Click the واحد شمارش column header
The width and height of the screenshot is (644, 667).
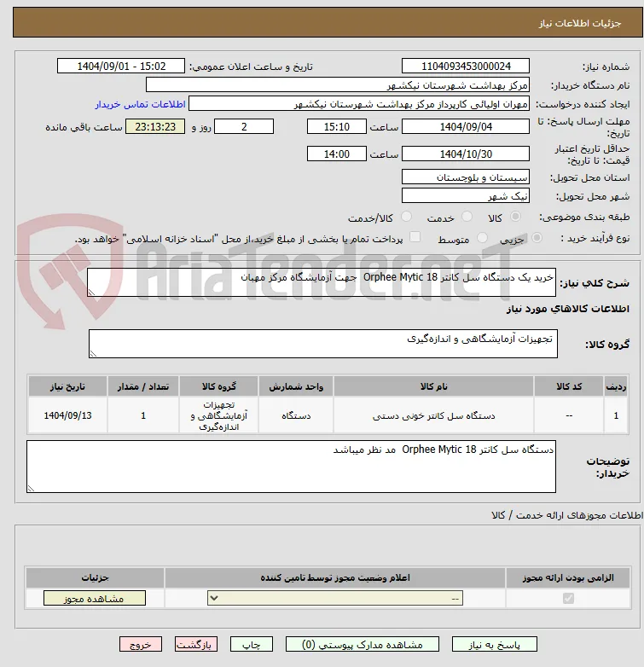[x=296, y=386]
